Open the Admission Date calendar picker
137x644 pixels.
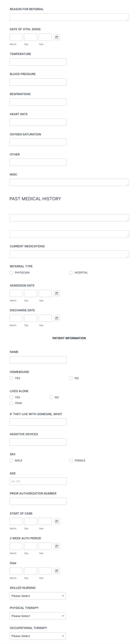pos(57,293)
